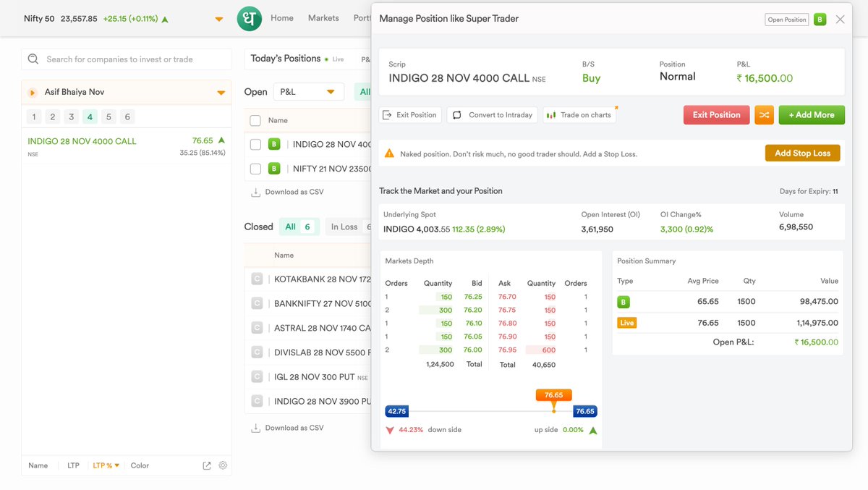Click the C badge on INDIGO 3900 PUT row
868x490 pixels.
[256, 401]
